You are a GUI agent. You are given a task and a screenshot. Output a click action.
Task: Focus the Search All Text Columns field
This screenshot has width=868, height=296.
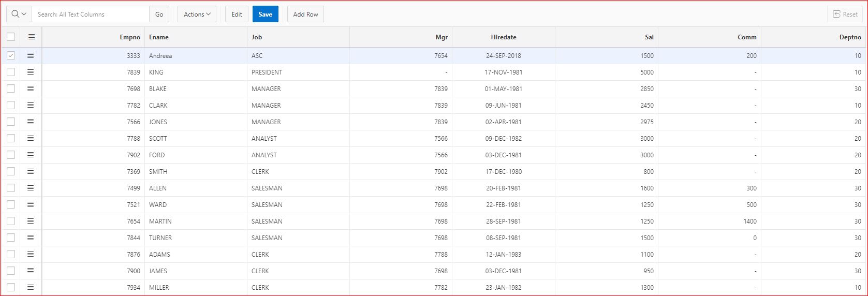91,14
